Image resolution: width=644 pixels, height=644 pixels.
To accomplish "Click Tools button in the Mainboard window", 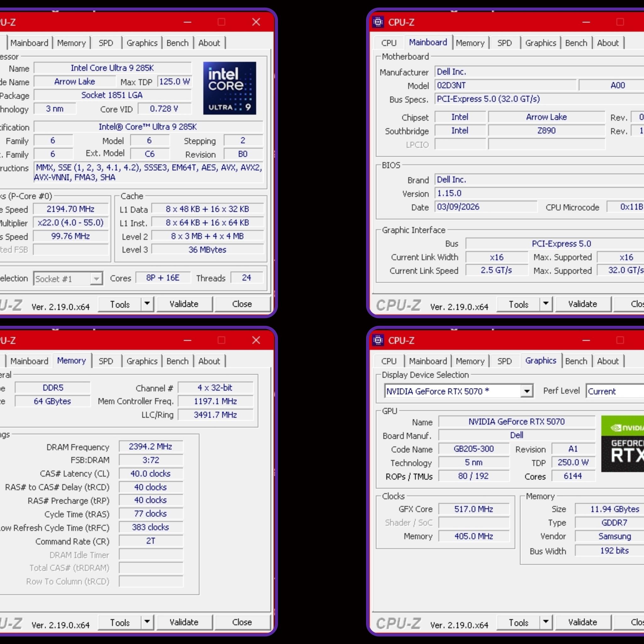I will [x=519, y=304].
